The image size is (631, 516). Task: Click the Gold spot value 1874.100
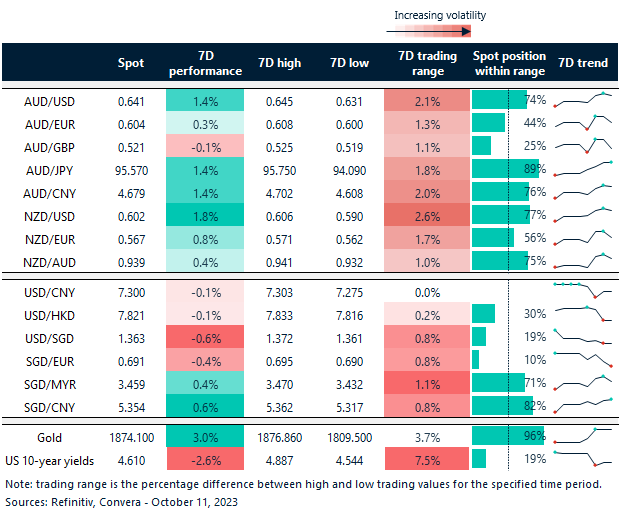(131, 436)
